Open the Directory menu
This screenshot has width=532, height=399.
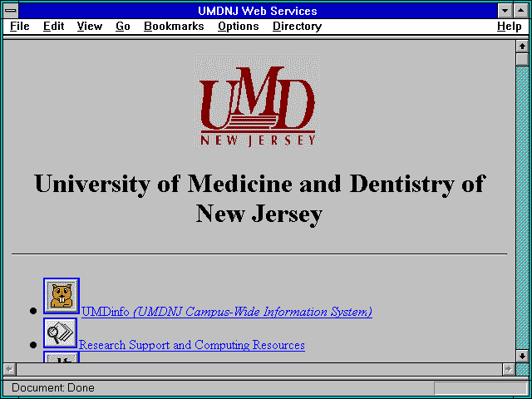tap(298, 27)
